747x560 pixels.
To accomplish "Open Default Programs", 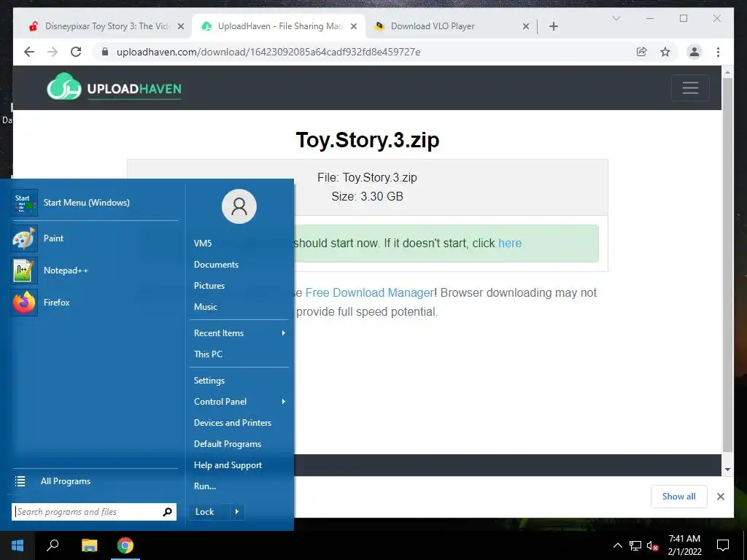I will (x=228, y=444).
